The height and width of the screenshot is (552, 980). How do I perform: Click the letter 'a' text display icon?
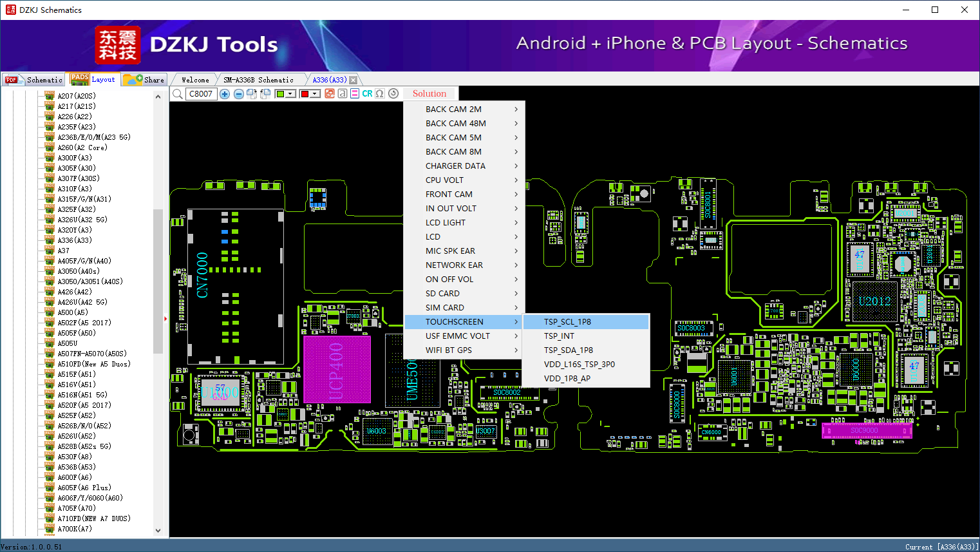pyautogui.click(x=342, y=94)
